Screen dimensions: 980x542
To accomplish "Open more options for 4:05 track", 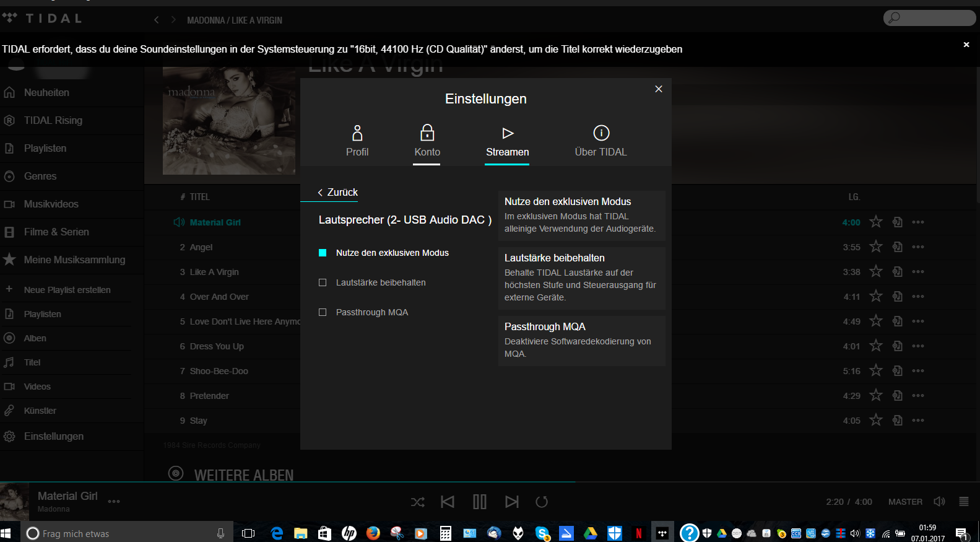I will coord(918,420).
